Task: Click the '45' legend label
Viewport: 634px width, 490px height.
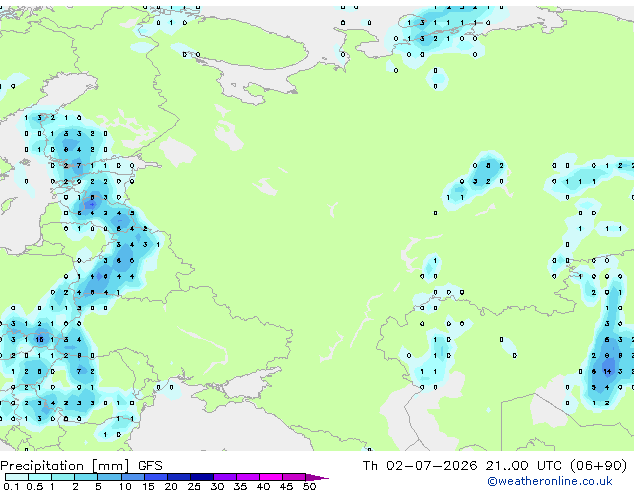Action: (x=286, y=486)
